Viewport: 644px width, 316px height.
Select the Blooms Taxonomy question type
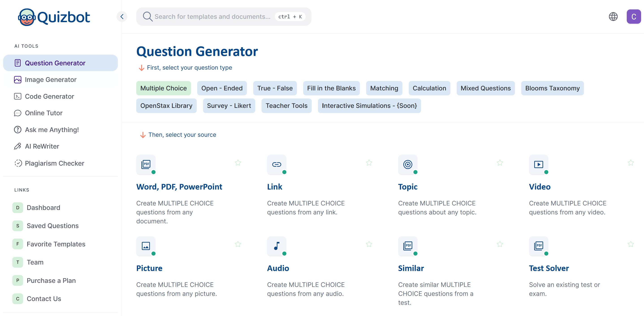[552, 88]
